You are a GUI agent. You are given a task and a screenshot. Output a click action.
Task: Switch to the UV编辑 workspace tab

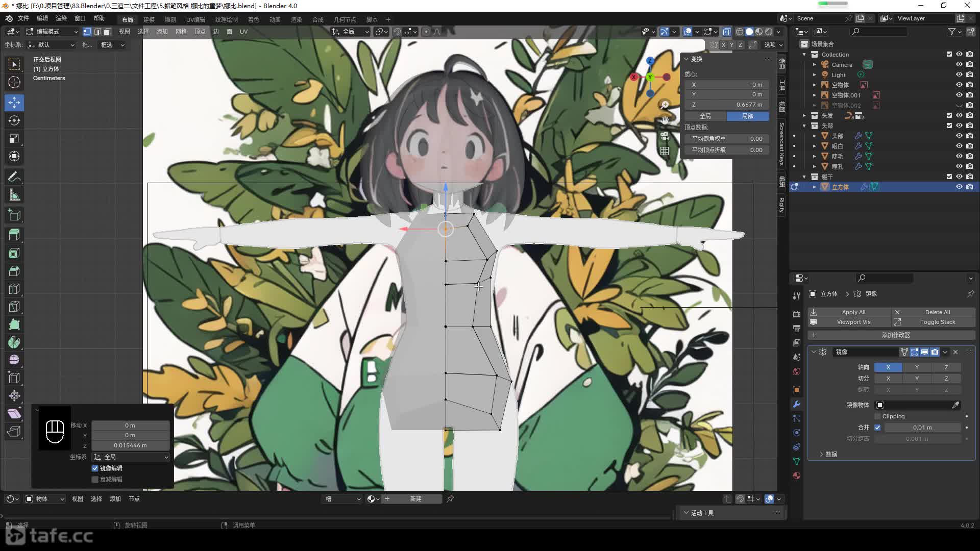pyautogui.click(x=195, y=19)
